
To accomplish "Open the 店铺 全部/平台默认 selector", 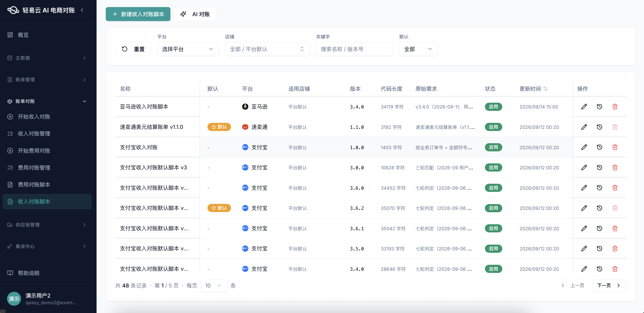I will [267, 49].
